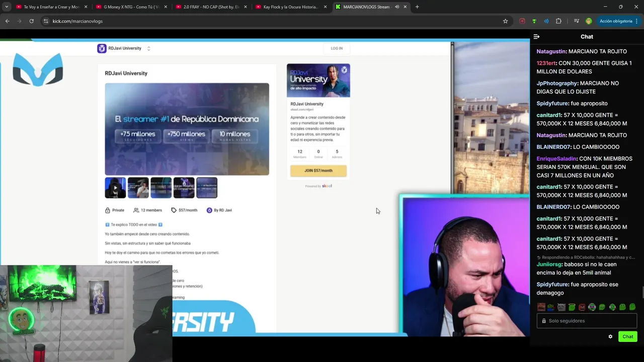The image size is (644, 362).
Task: Open the Chrome profile avatar
Action: pos(589,21)
